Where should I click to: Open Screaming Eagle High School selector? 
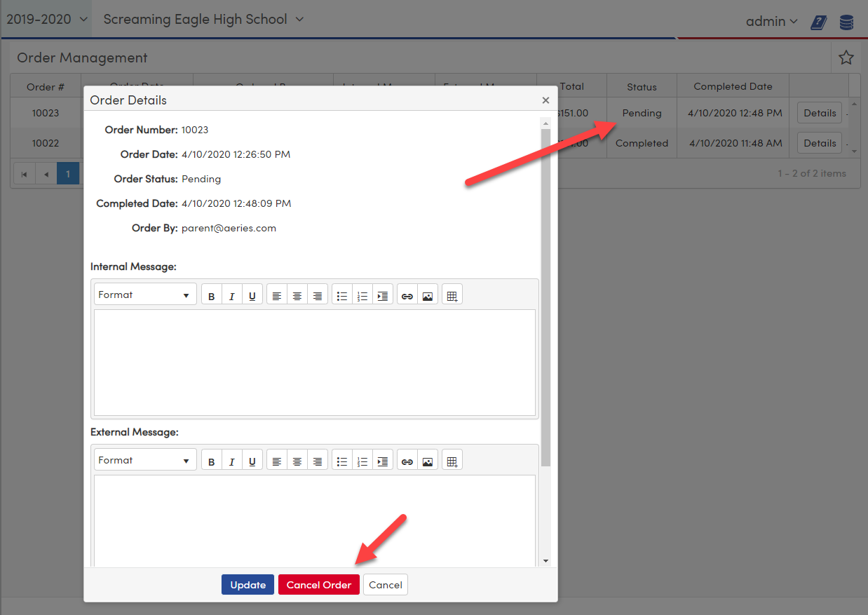click(x=203, y=19)
